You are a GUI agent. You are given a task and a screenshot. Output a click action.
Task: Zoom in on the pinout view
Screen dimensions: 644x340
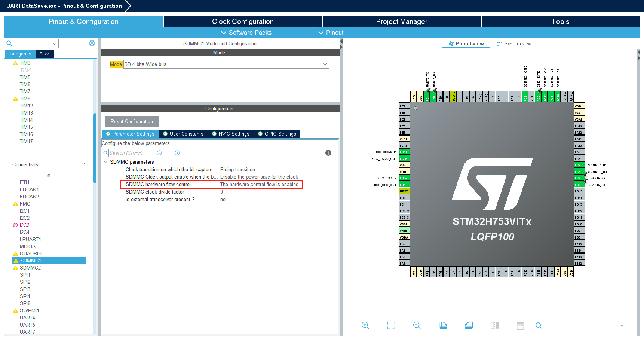[x=365, y=325]
